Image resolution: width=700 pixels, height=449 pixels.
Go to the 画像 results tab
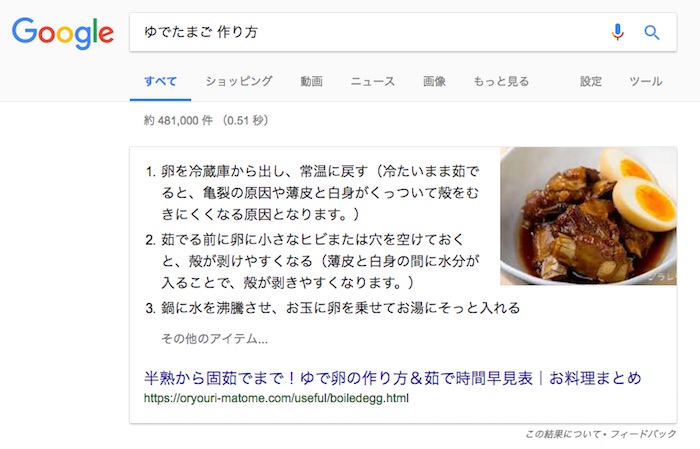pos(434,81)
